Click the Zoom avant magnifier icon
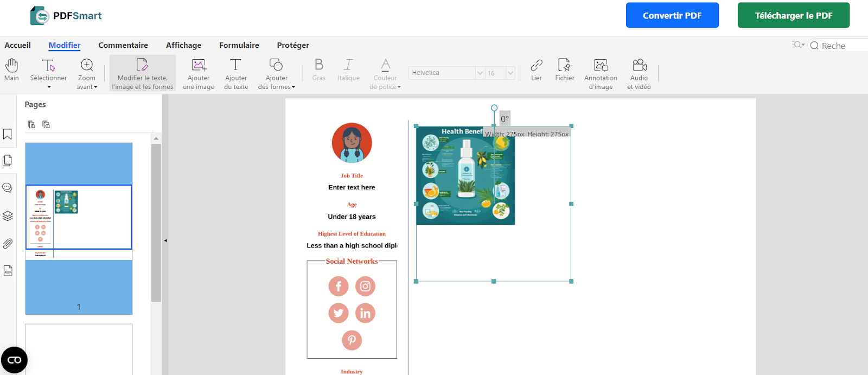Screen dimensions: 868x375 click(x=87, y=65)
